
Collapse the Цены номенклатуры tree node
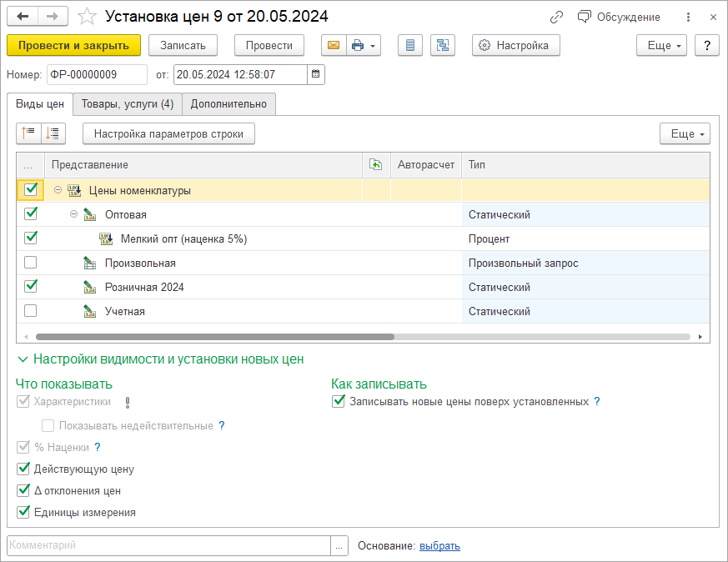[58, 190]
